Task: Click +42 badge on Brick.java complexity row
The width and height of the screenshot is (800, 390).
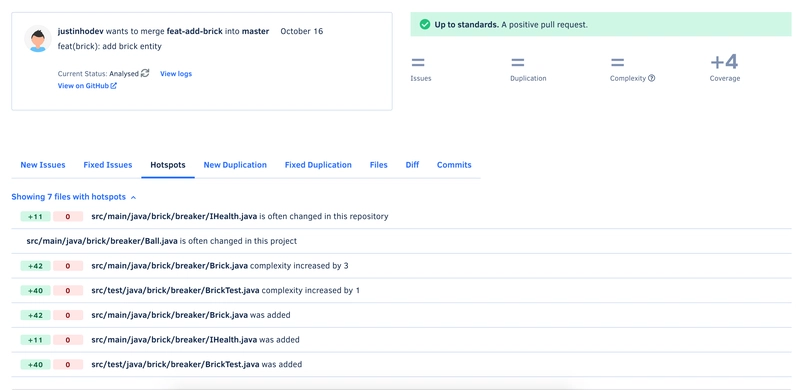Action: click(35, 265)
